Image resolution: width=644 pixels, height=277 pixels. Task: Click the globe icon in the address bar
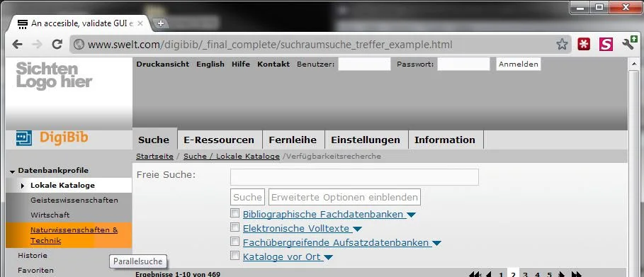tap(79, 45)
